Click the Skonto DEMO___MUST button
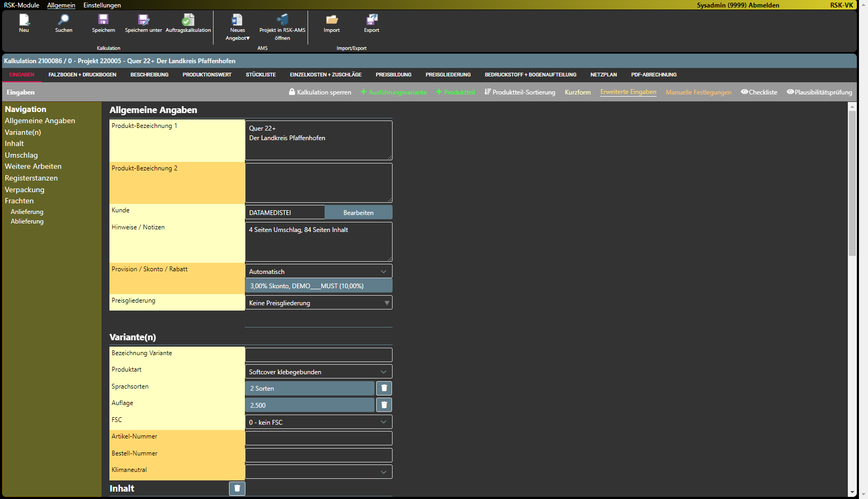868x499 pixels. 319,286
